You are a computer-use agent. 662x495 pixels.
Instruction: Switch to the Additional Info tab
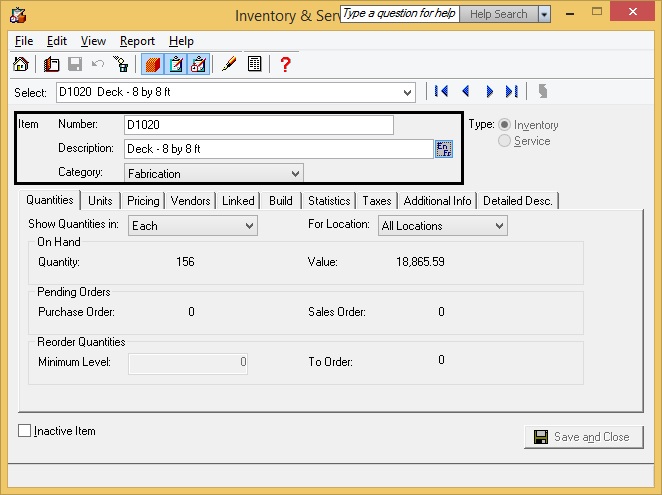click(x=437, y=201)
